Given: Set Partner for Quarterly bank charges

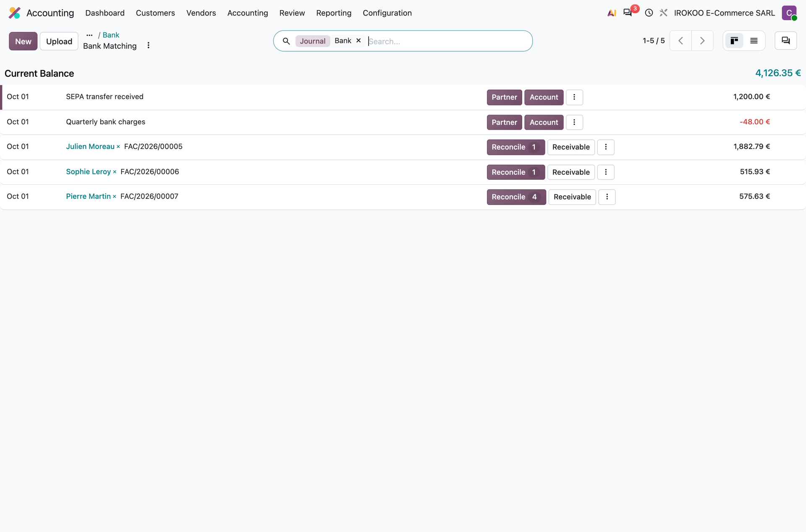Looking at the screenshot, I should coord(504,122).
